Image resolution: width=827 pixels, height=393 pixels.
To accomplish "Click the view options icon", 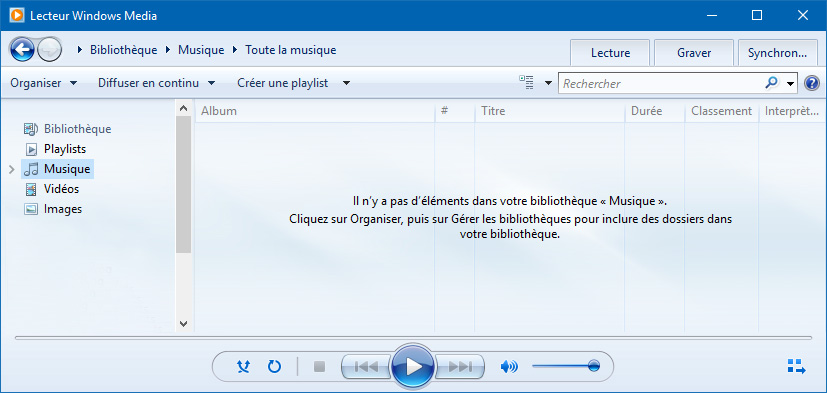I will (x=526, y=83).
